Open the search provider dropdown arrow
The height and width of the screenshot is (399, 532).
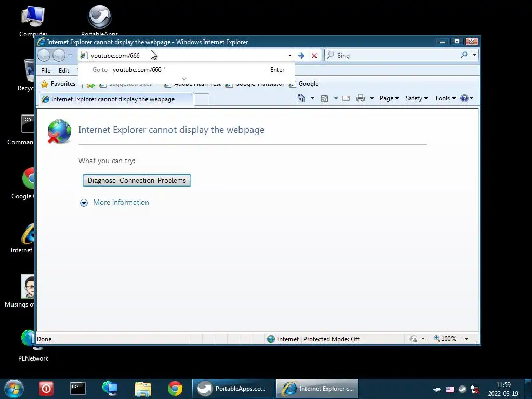point(474,55)
